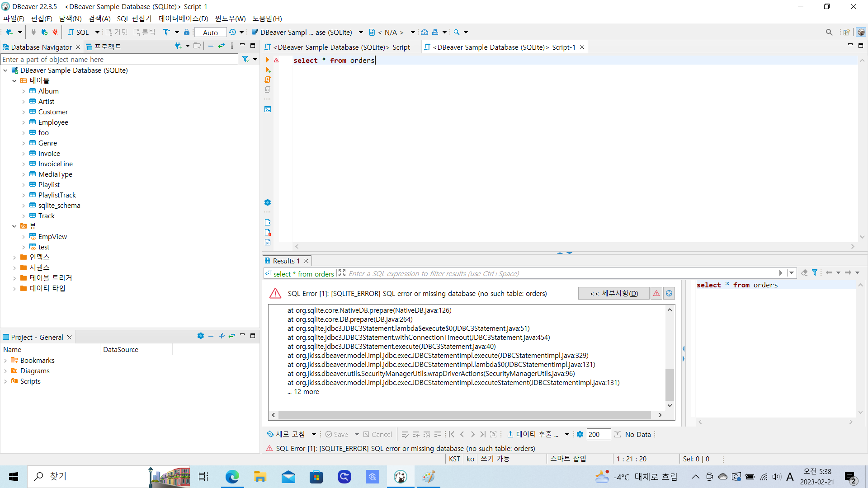Open the 파일(F) menu
The width and height of the screenshot is (868, 488).
[x=14, y=19]
